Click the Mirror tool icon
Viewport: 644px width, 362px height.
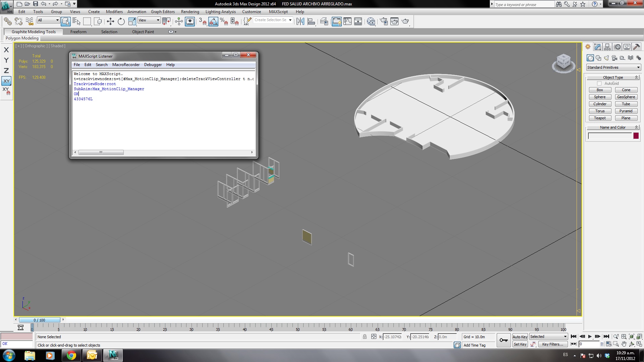tap(300, 22)
